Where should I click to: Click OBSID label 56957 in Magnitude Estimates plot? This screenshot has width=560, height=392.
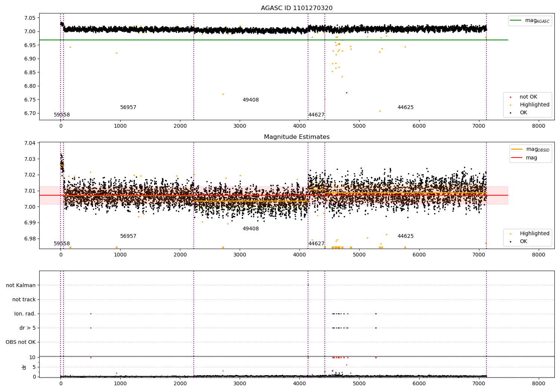(128, 236)
